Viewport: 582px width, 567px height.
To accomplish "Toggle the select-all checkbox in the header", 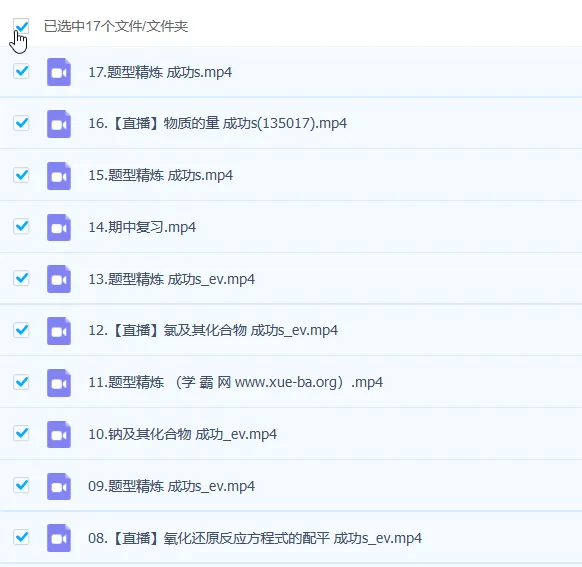I will [x=21, y=26].
